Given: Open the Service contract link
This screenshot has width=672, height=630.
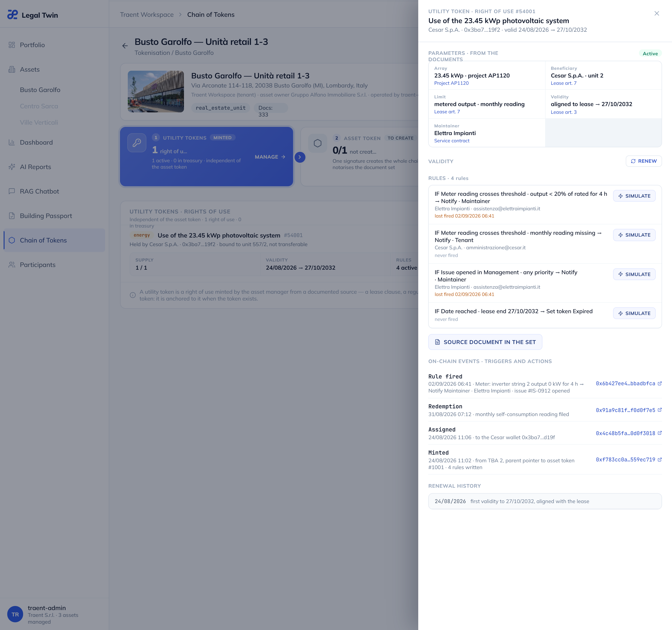Looking at the screenshot, I should click(x=452, y=141).
